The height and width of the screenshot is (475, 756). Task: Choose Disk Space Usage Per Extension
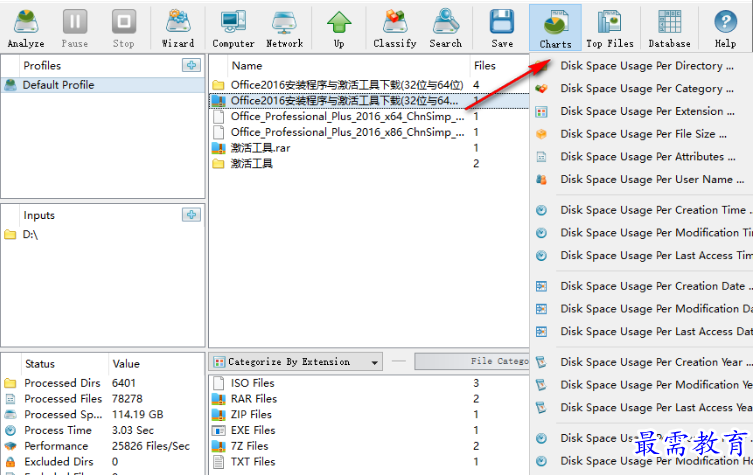642,111
